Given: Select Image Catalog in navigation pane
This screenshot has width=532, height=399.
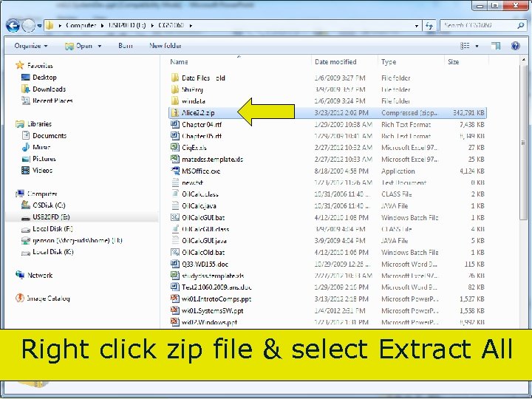Looking at the screenshot, I should tap(49, 299).
